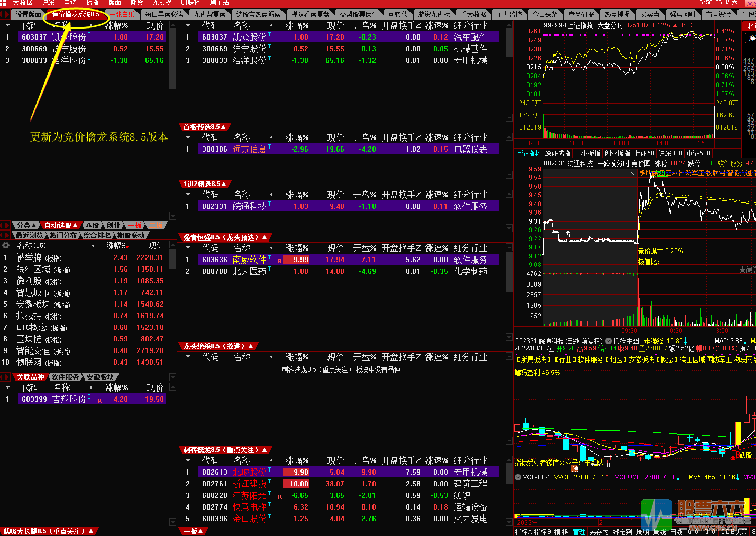The image size is (756, 536).
Task: Open the 龙虎榜 menu in the top bar
Action: pyautogui.click(x=162, y=3)
